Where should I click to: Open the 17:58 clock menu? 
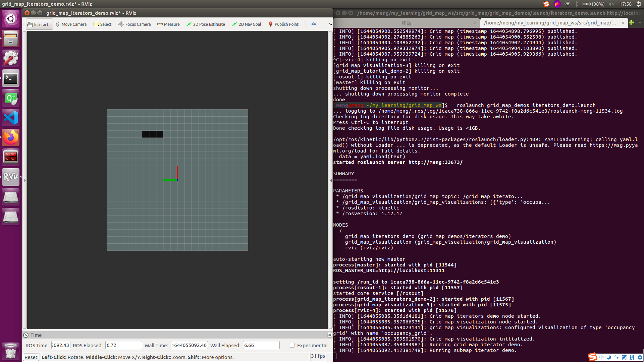point(626,4)
